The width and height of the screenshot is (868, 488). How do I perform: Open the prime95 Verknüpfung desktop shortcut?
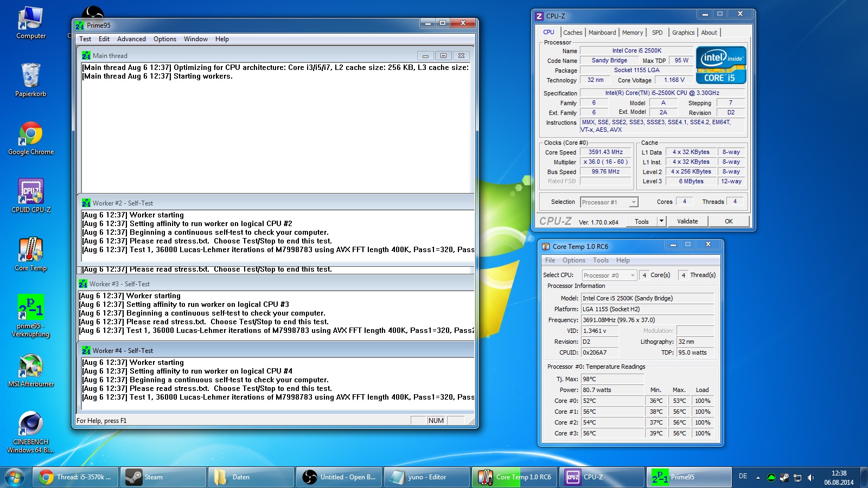point(31,316)
